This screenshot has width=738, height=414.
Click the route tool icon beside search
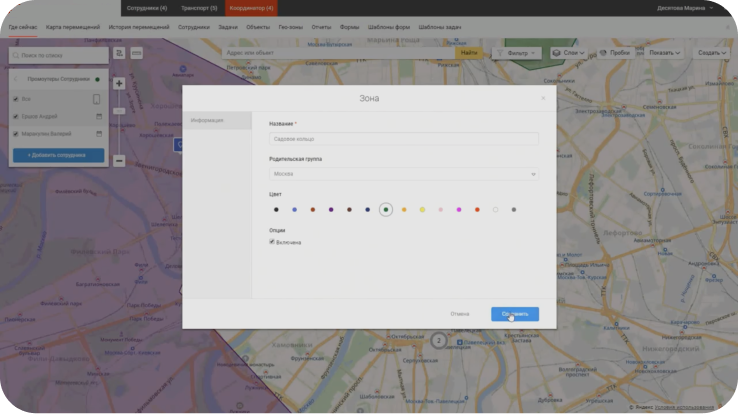tap(119, 52)
